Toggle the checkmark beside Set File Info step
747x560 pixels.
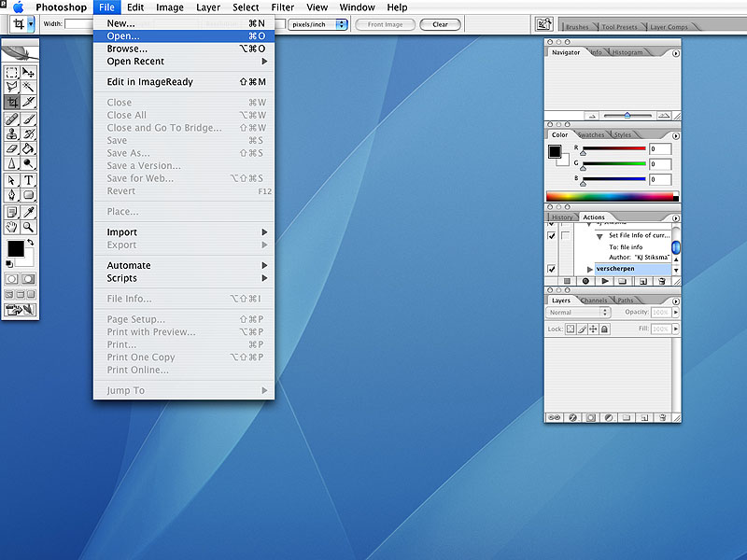click(551, 236)
